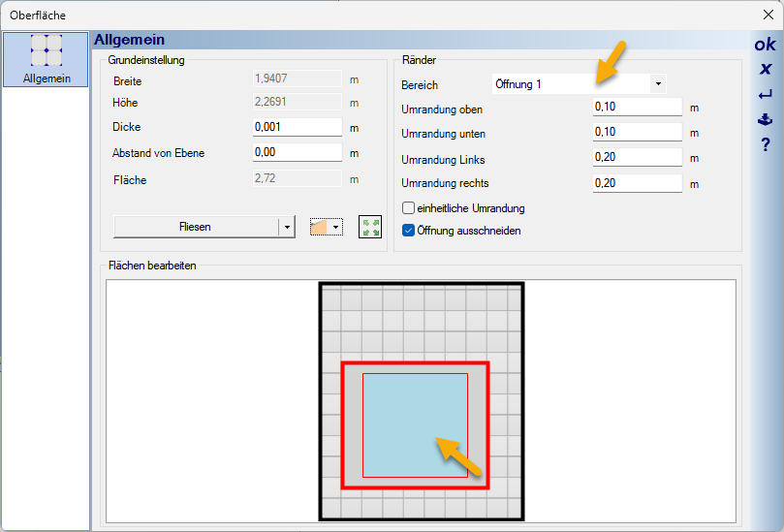784x532 pixels.
Task: Click the orange surface shape icon
Action: (x=319, y=227)
